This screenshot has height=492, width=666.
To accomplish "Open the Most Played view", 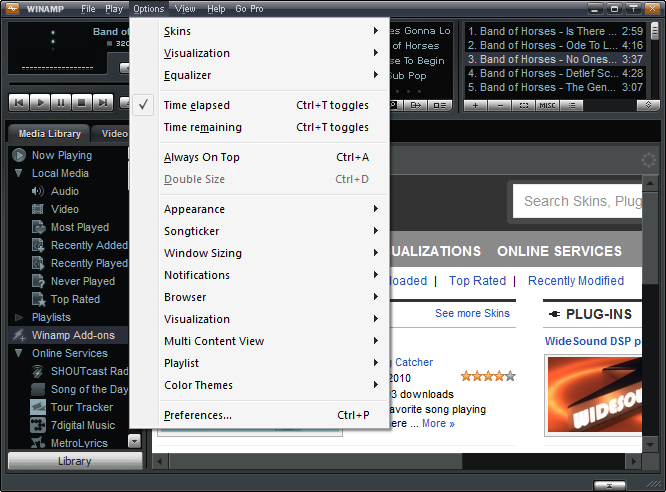I will click(x=79, y=227).
